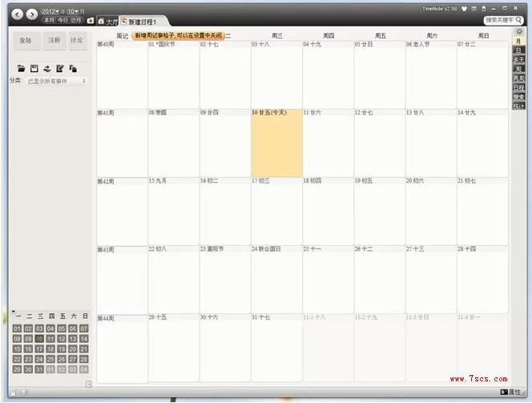Click the copy documents icon
The height and width of the screenshot is (403, 532).
[73, 69]
